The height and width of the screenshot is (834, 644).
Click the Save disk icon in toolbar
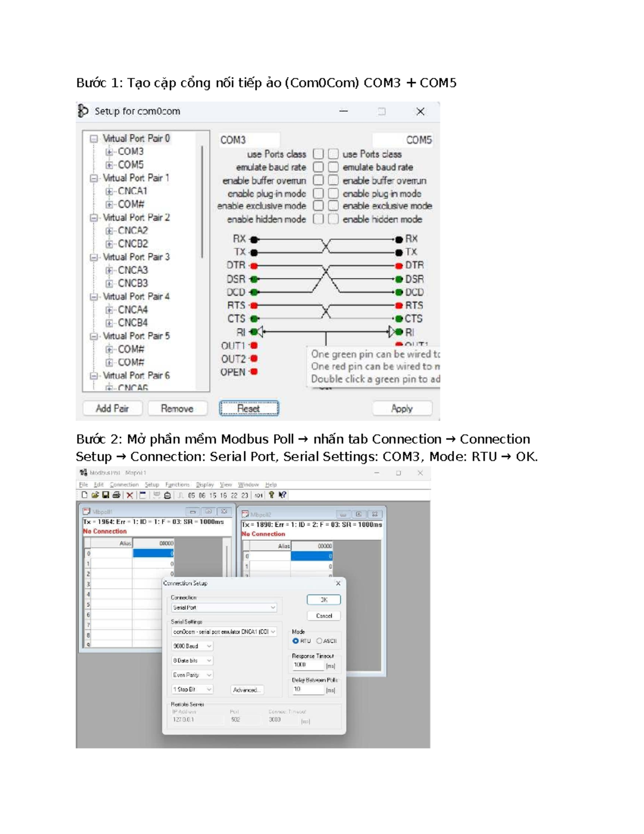coord(105,495)
